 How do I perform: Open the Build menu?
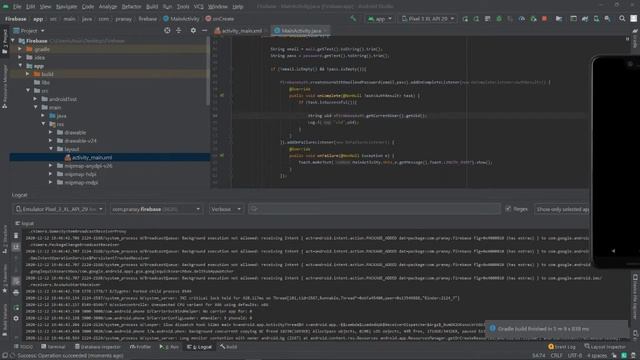click(x=152, y=7)
